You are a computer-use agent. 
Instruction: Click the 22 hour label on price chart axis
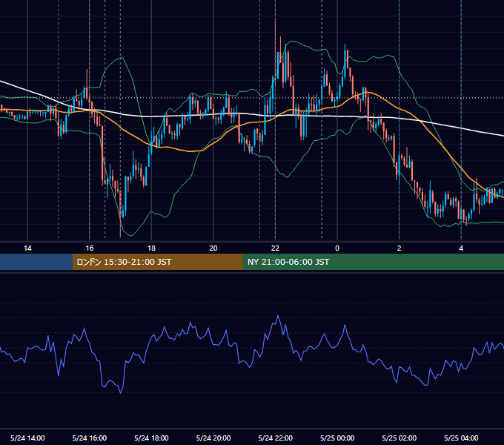coord(275,248)
